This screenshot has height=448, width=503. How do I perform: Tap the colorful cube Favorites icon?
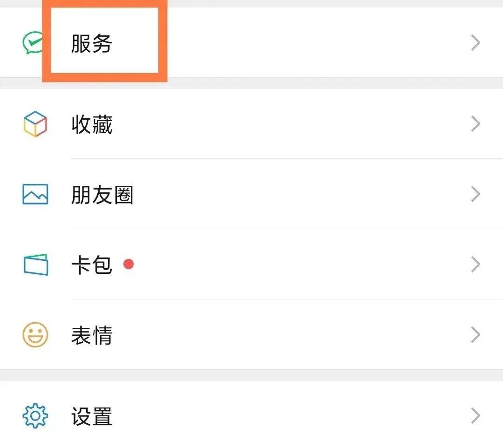click(x=35, y=124)
